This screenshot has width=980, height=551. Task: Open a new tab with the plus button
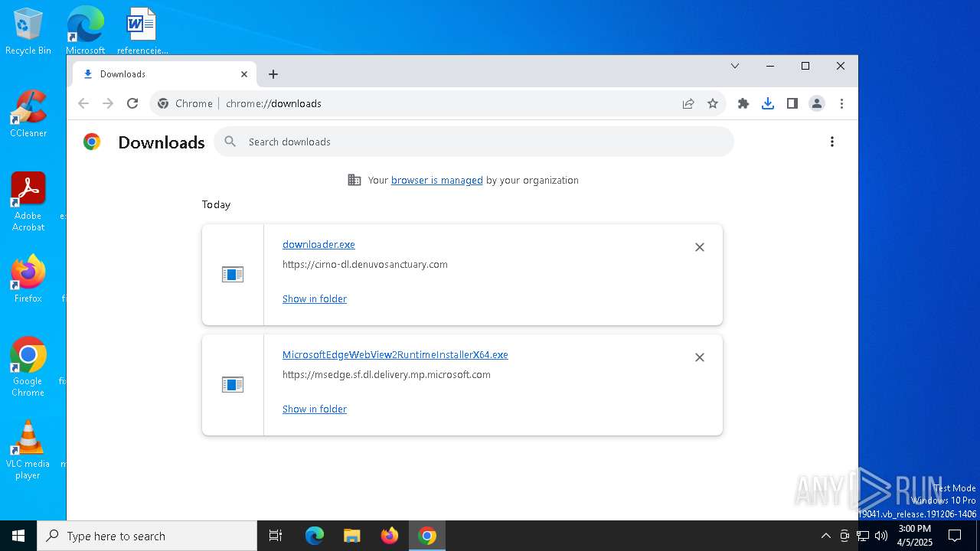click(273, 74)
